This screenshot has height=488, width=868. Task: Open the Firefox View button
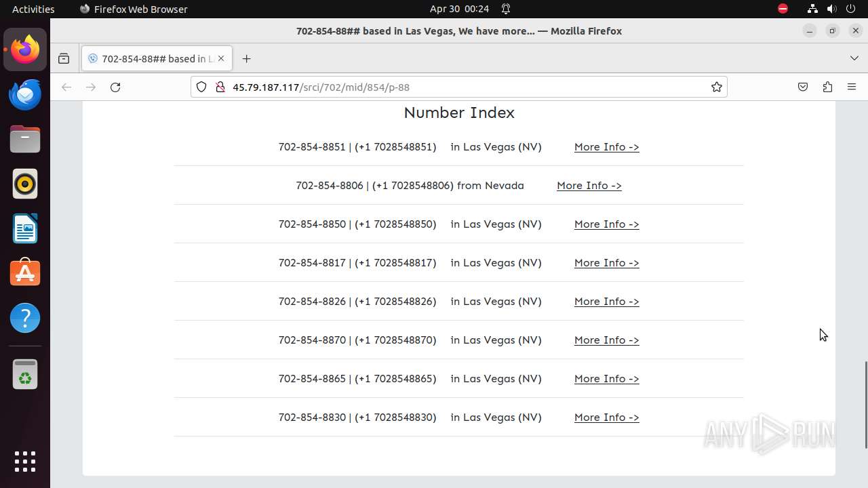pos(64,59)
